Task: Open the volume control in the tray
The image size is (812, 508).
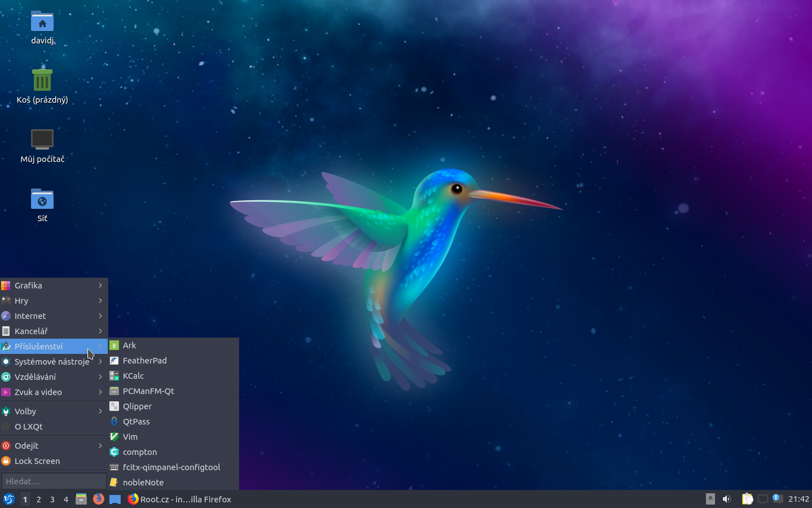Action: pyautogui.click(x=726, y=499)
